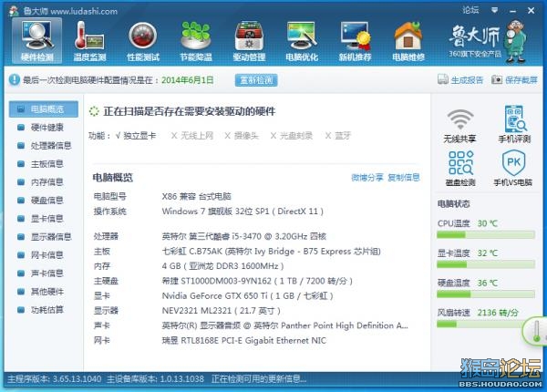Click the 鲁大师 logo mascot
The width and height of the screenshot is (547, 392).
tap(516, 41)
